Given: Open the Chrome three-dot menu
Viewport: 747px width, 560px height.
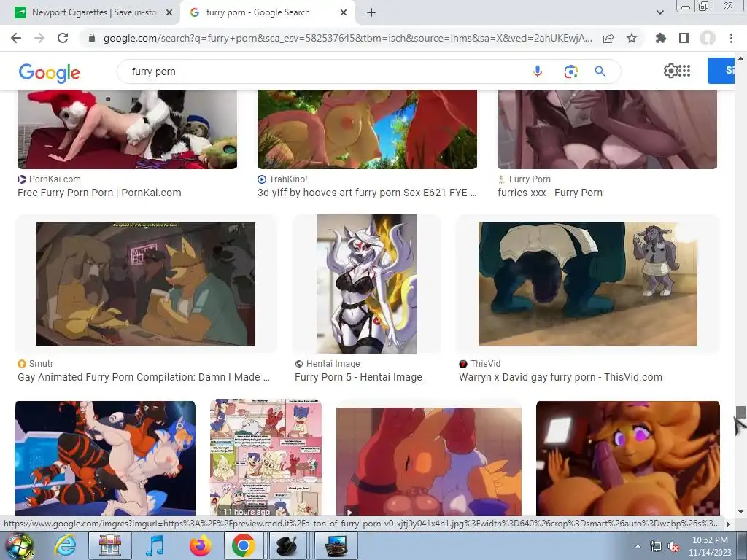Looking at the screenshot, I should [731, 38].
